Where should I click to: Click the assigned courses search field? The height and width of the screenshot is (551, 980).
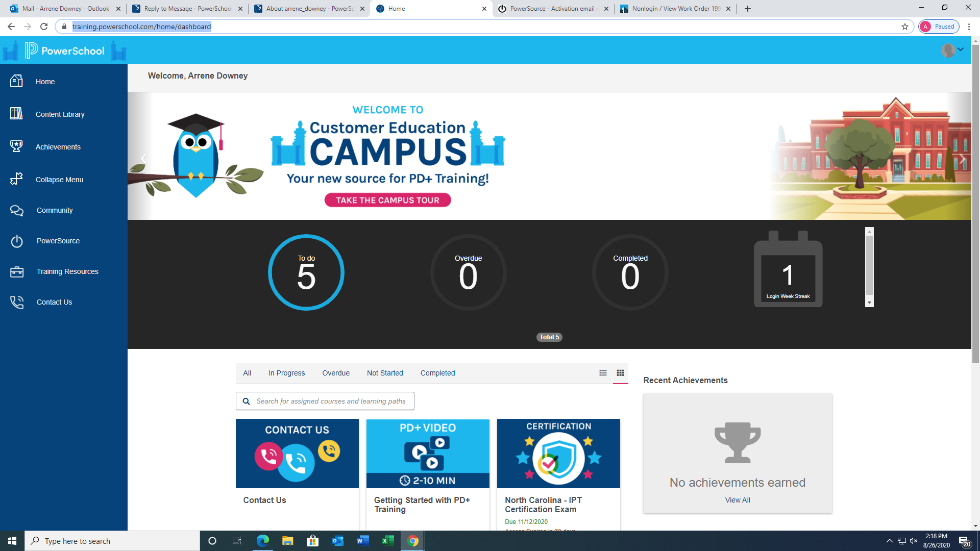(x=325, y=401)
